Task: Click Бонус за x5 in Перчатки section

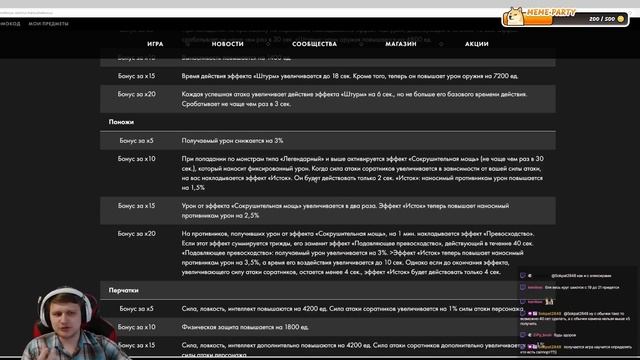Action: (136, 309)
